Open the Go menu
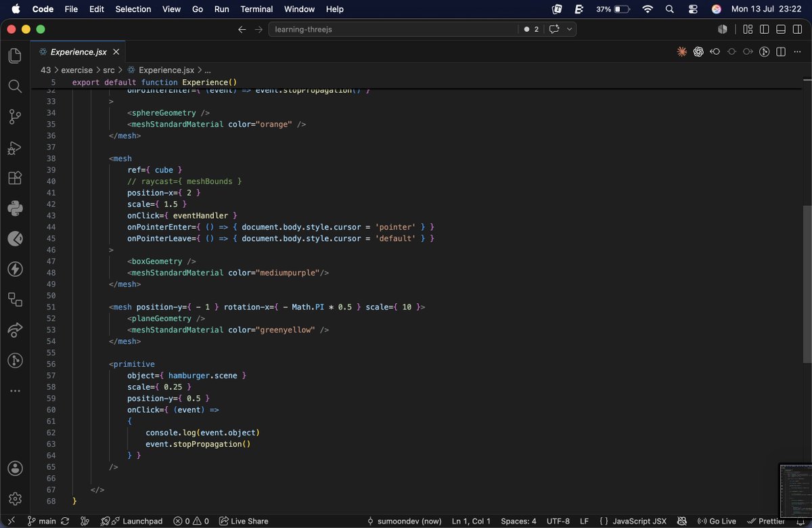This screenshot has height=528, width=812. click(x=198, y=9)
